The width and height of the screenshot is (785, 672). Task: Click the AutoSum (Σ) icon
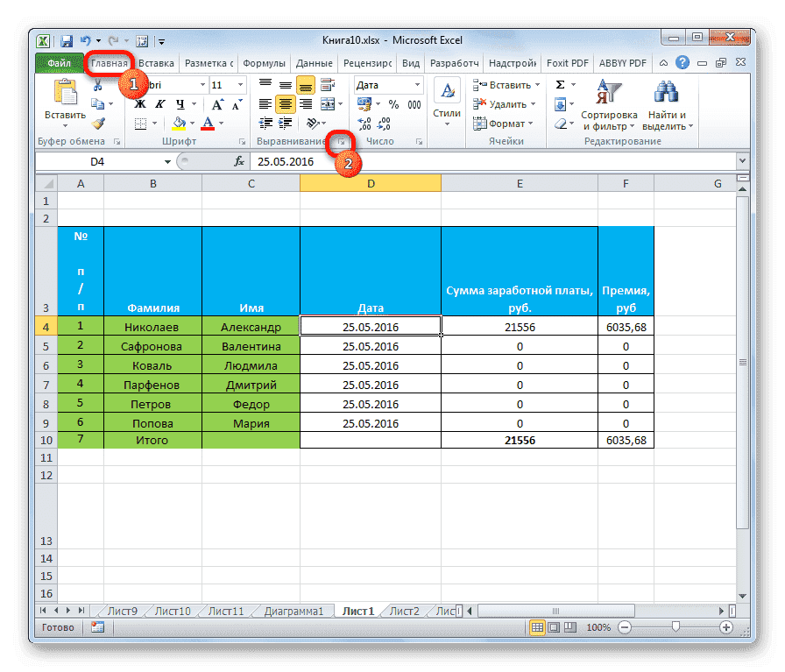[x=560, y=84]
